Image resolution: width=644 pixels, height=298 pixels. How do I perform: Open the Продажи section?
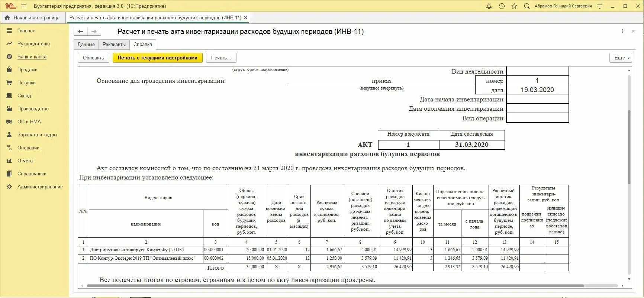(x=27, y=70)
